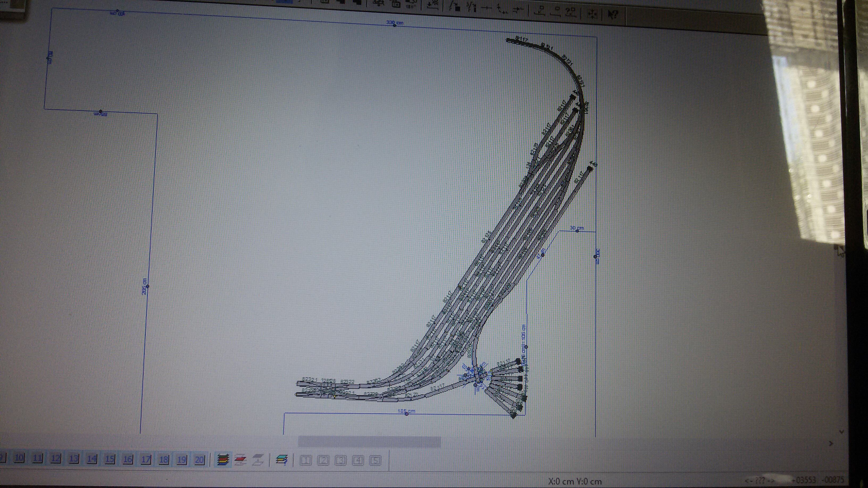
Task: Click the 185 cm dimension label handle
Action: (407, 414)
